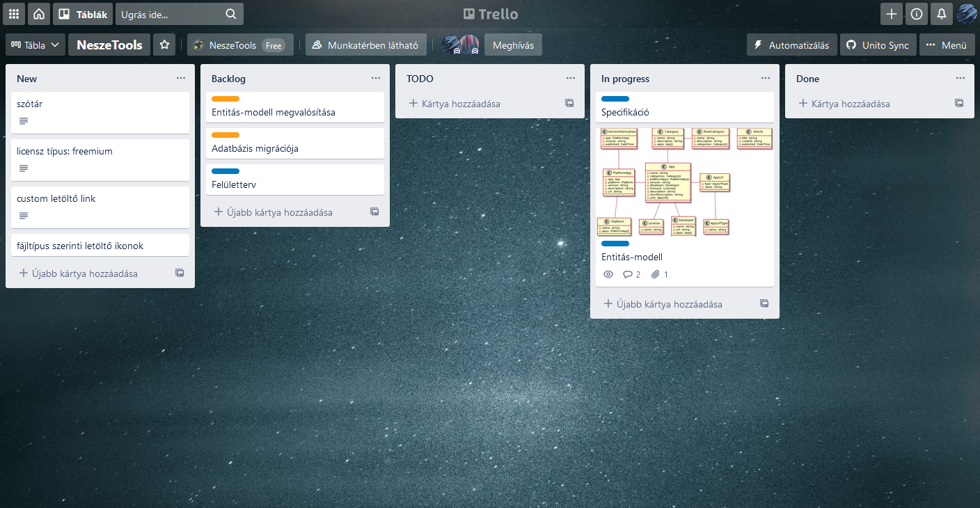The image size is (980, 508).
Task: Open Done list actions menu
Action: 961,79
